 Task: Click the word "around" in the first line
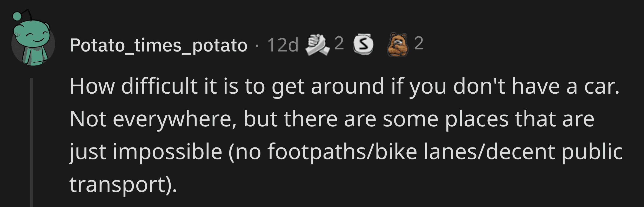tap(347, 87)
